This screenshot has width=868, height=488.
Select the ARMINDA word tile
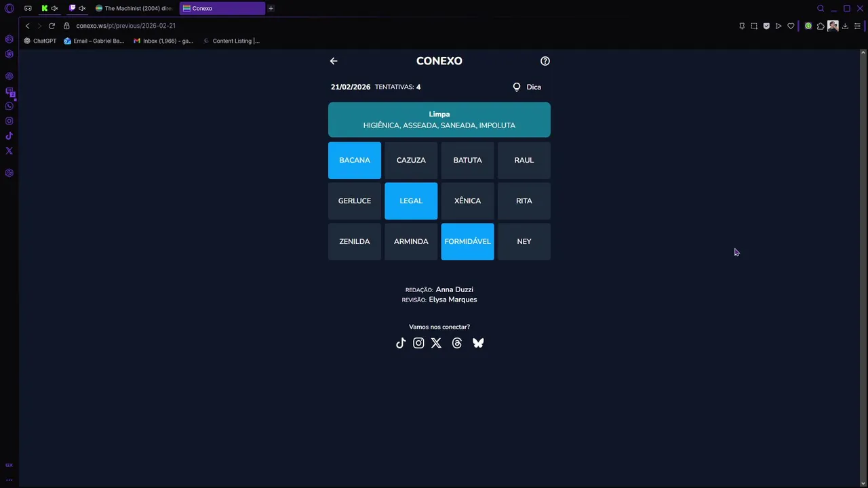(x=411, y=241)
